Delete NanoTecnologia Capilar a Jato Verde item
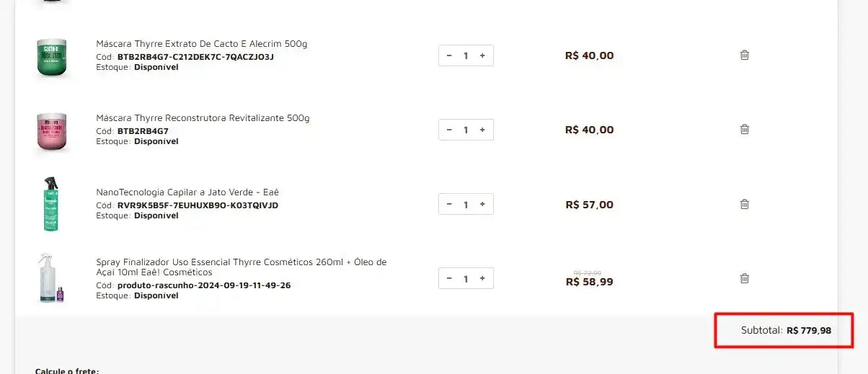 pos(745,204)
